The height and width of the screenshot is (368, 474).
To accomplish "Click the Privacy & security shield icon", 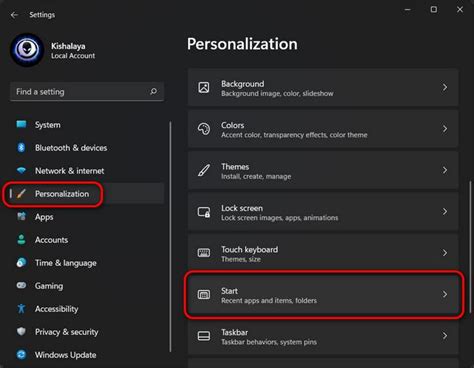I will point(21,332).
